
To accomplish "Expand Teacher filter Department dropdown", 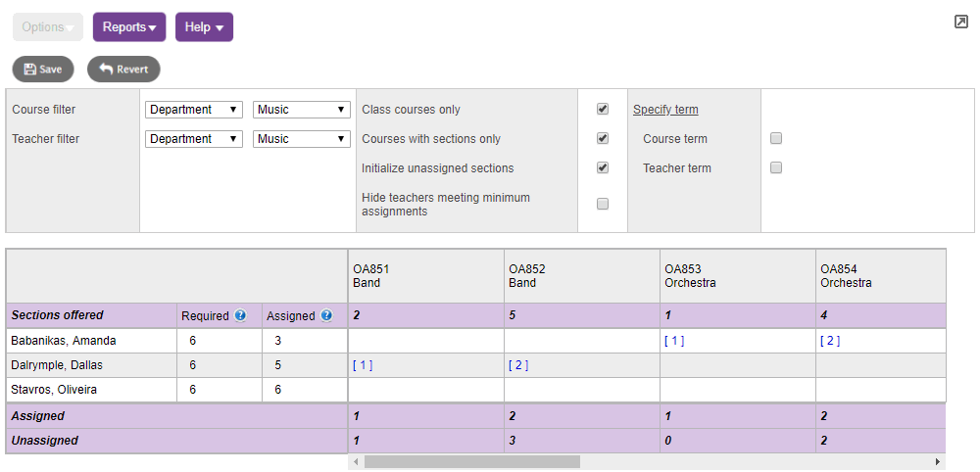I will tap(194, 139).
